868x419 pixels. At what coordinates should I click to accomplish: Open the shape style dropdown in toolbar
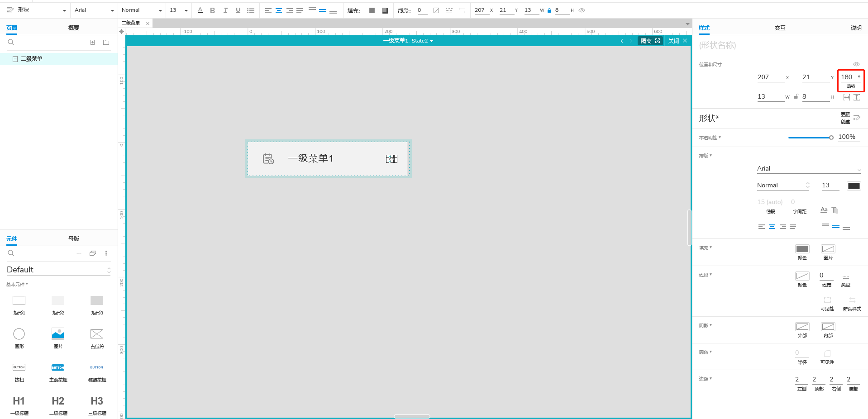[x=36, y=10]
